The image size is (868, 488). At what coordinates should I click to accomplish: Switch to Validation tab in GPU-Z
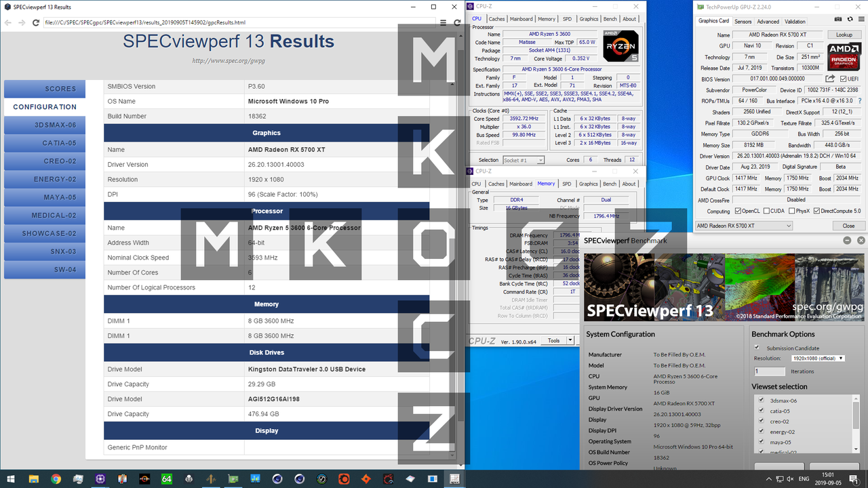tap(795, 21)
